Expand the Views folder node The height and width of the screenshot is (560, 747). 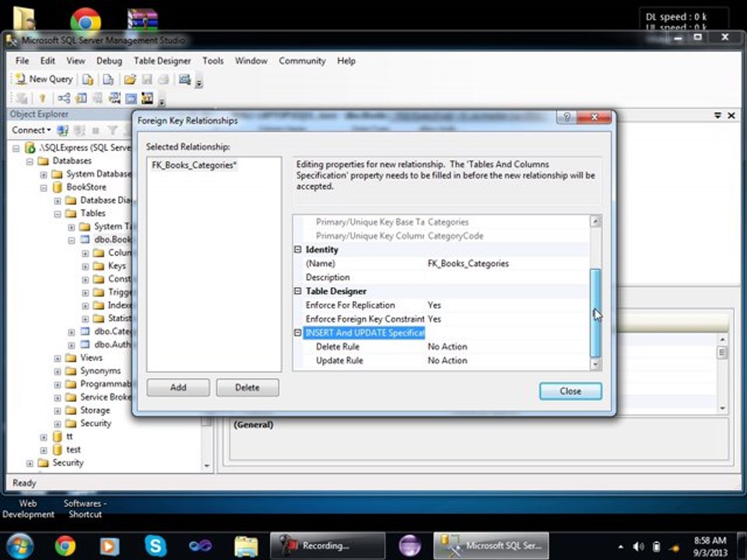click(57, 358)
